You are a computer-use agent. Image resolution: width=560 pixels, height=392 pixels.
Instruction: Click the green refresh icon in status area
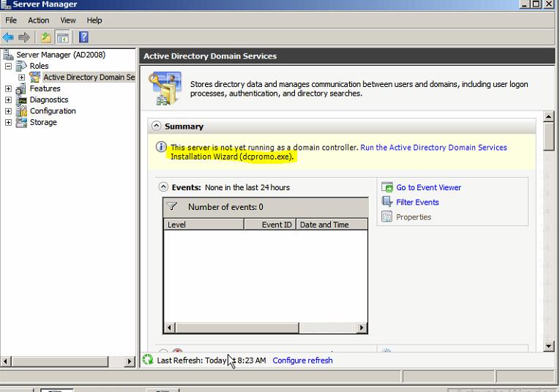click(x=147, y=360)
